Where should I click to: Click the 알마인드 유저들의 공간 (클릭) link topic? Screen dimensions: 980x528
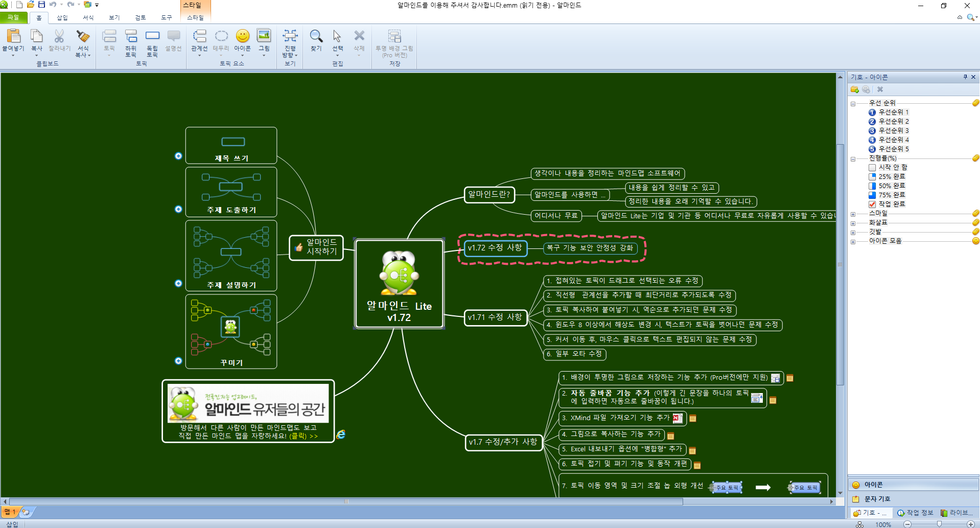point(248,411)
